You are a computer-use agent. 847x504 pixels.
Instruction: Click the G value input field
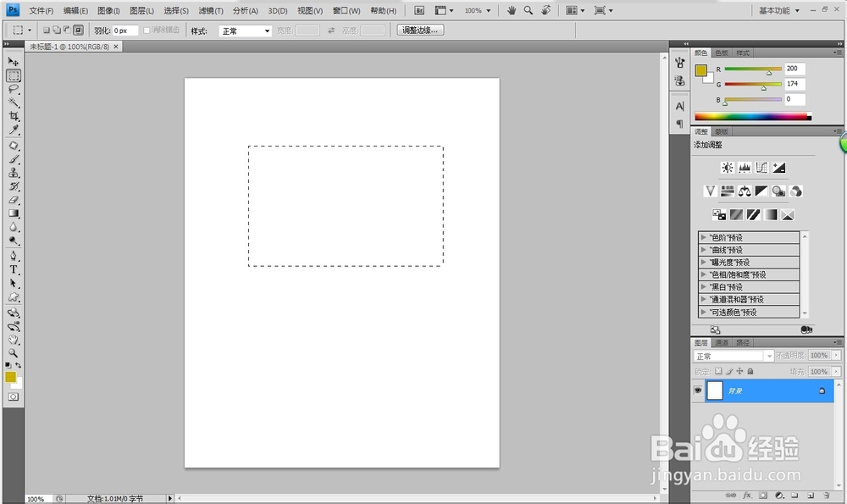tap(794, 84)
